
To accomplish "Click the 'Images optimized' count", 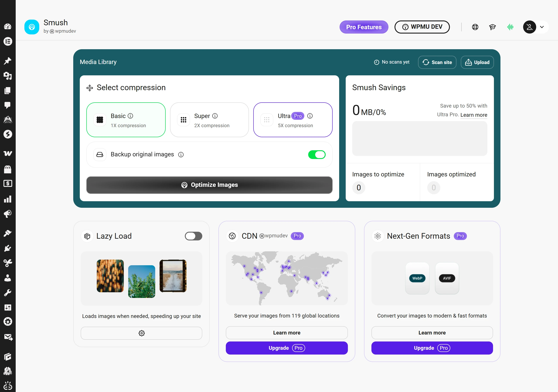I will [x=434, y=188].
